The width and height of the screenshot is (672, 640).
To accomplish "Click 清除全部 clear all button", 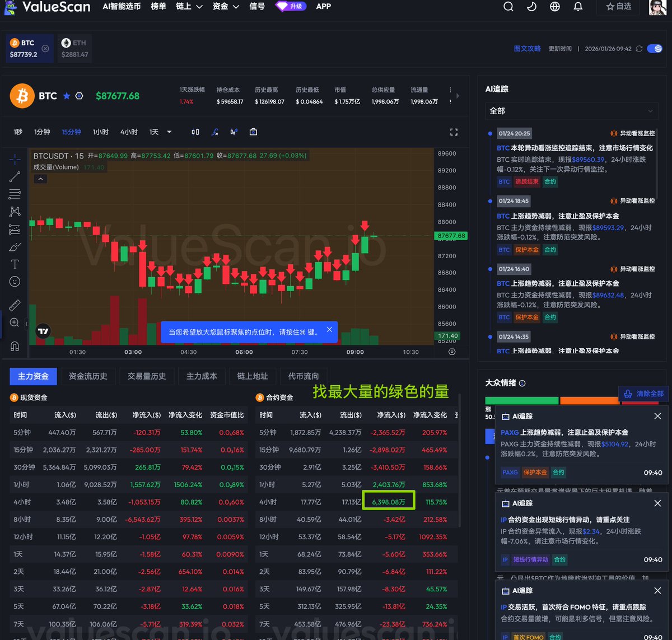I will [x=643, y=394].
